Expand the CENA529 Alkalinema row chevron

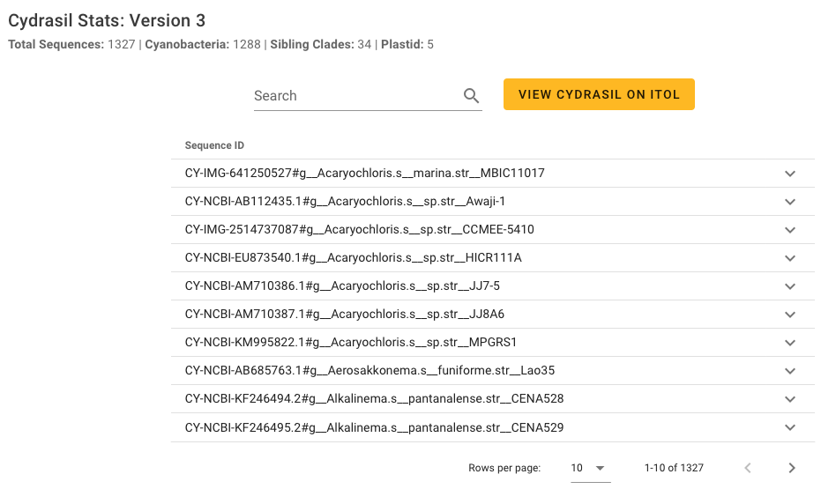[x=790, y=427]
